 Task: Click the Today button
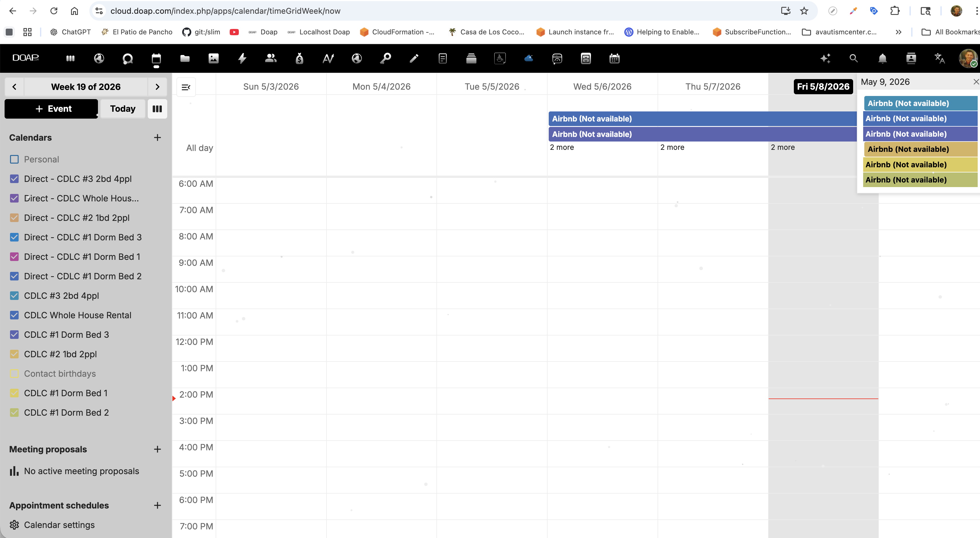pos(123,109)
